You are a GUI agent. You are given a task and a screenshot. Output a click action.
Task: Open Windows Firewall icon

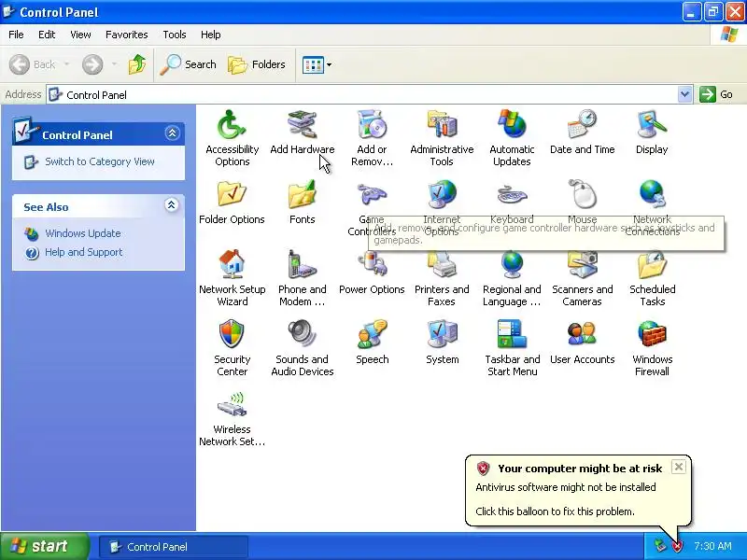[x=652, y=335]
